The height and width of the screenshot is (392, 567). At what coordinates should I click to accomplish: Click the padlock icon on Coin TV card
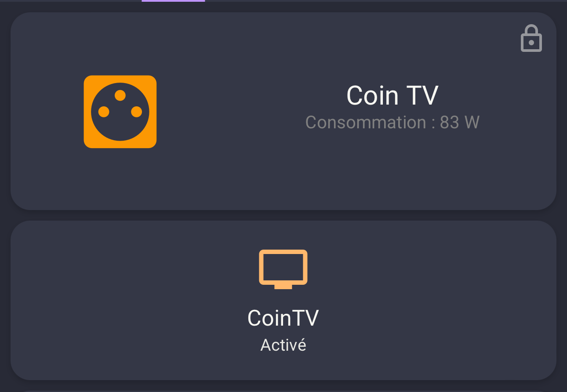coord(531,38)
